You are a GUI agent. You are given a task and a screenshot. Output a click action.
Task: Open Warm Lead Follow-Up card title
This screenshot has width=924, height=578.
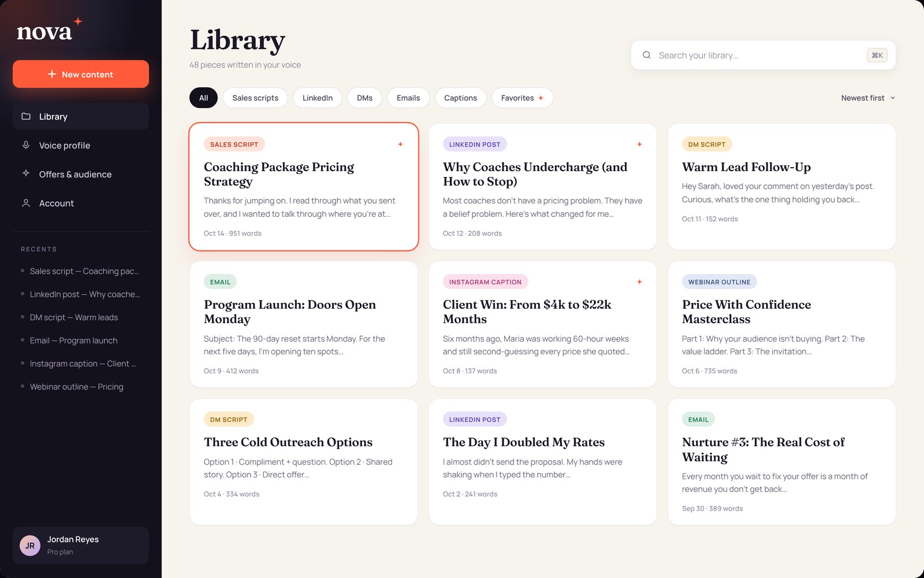click(x=746, y=167)
